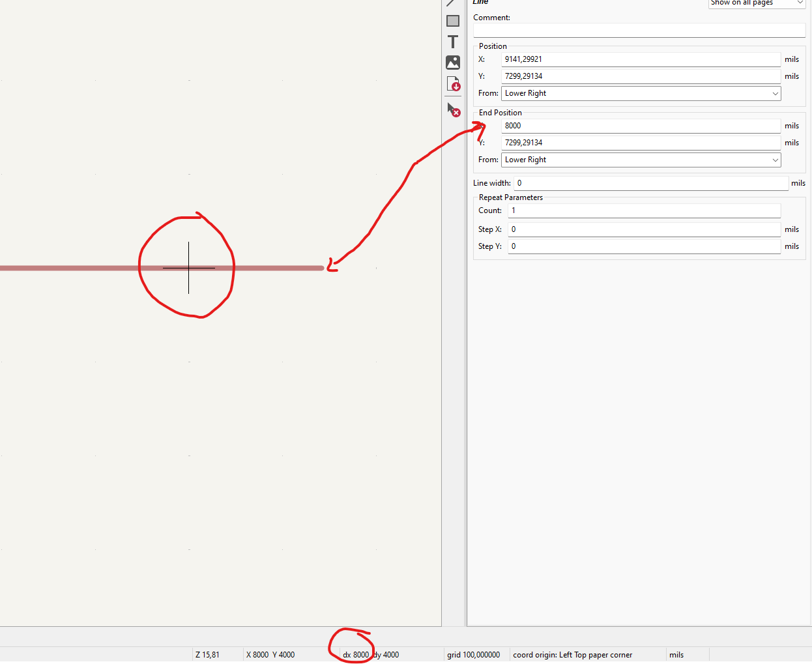This screenshot has height=664, width=812.
Task: Select the Add Line drawing tool
Action: pos(452,3)
